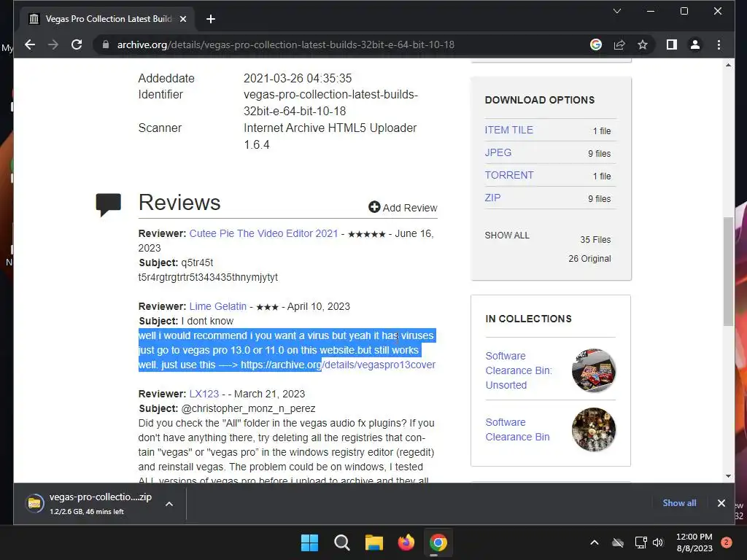Open the Chrome profile icon
Image resolution: width=747 pixels, height=560 pixels.
[695, 44]
